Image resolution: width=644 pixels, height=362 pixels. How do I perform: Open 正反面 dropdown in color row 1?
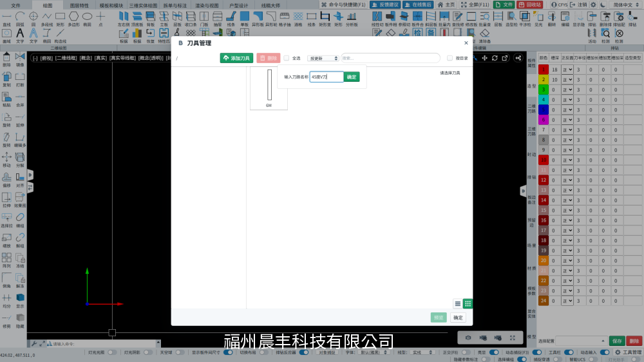click(x=567, y=70)
